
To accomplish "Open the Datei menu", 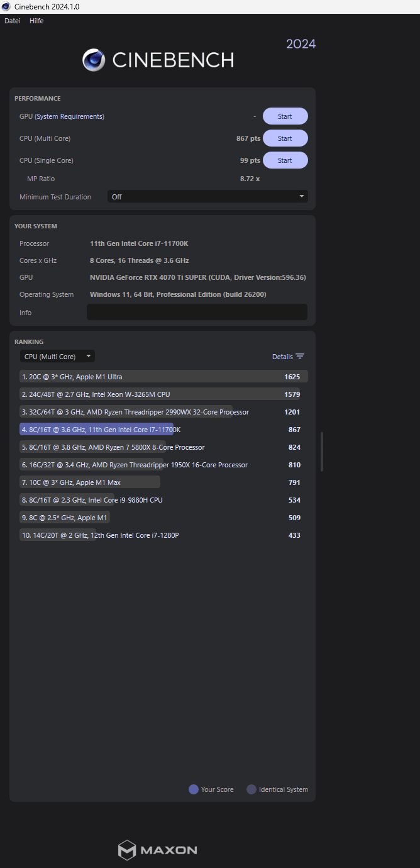I will [13, 21].
